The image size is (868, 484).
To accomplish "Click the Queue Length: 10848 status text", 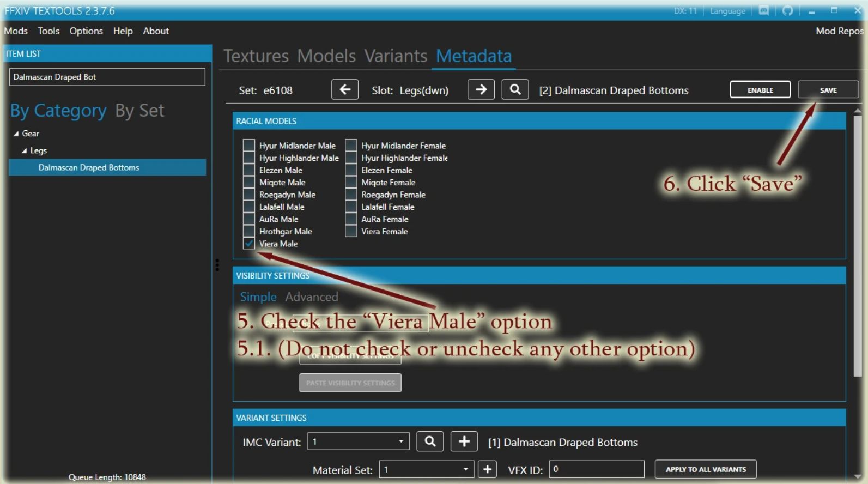I will [107, 477].
